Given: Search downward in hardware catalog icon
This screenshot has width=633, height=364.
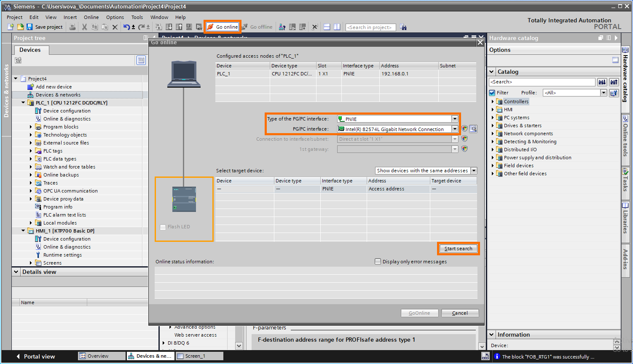Looking at the screenshot, I should tap(602, 82).
